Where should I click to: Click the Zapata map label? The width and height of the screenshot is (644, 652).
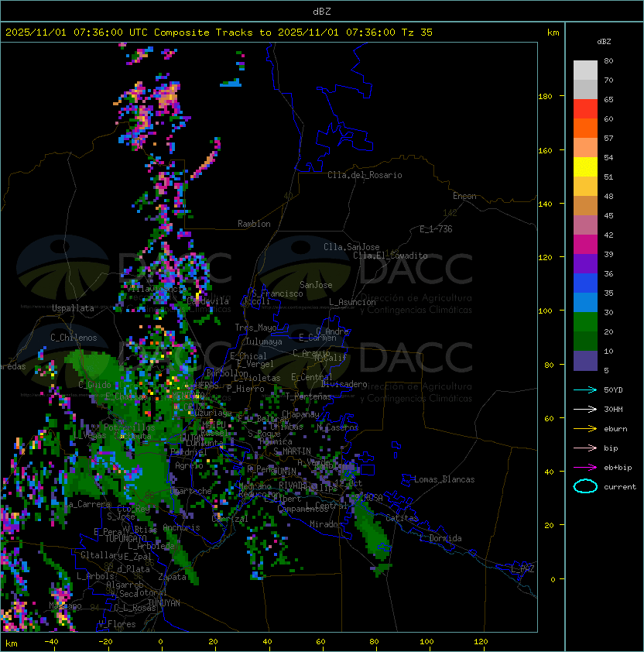click(172, 577)
